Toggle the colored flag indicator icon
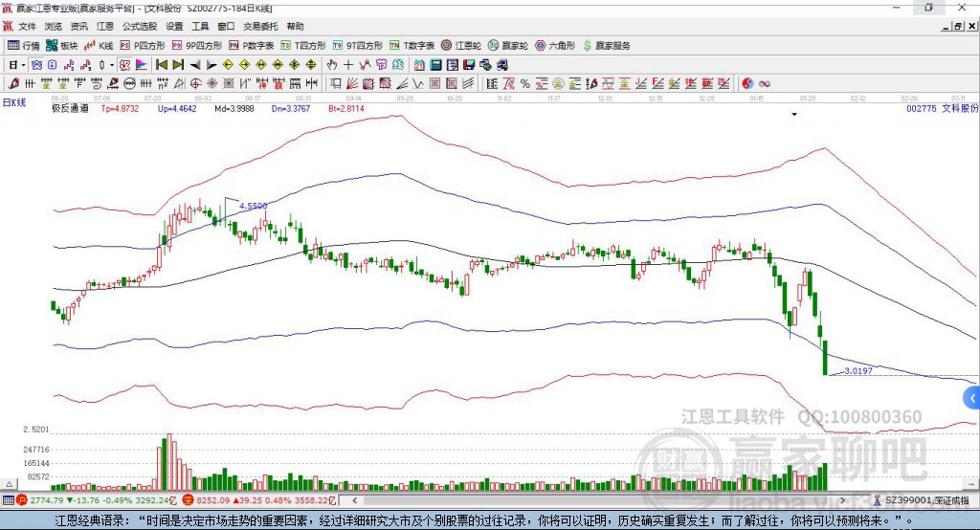This screenshot has width=980, height=530. point(142,65)
